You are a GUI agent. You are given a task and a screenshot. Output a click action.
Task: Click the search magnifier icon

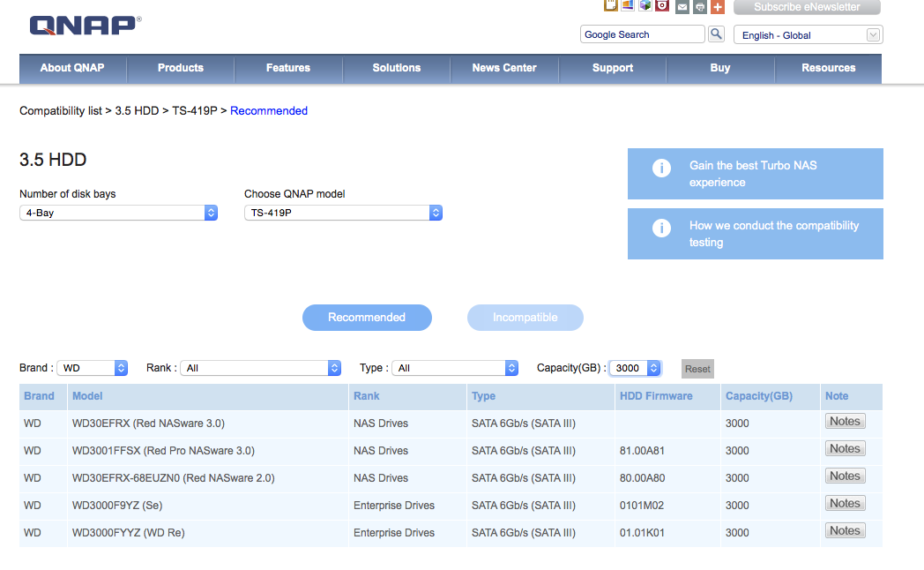pyautogui.click(x=716, y=34)
